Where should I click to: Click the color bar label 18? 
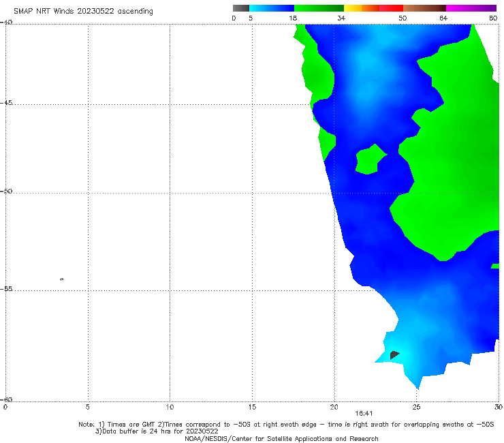(293, 18)
